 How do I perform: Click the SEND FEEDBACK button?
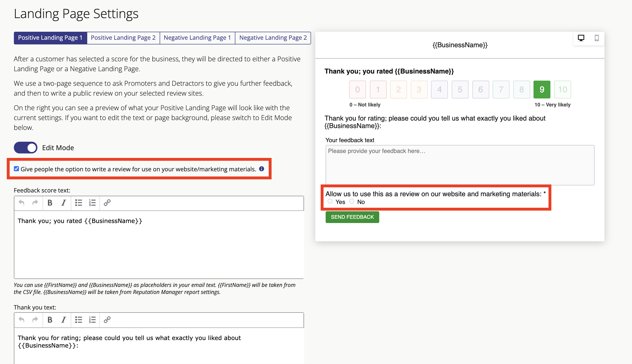coord(352,217)
